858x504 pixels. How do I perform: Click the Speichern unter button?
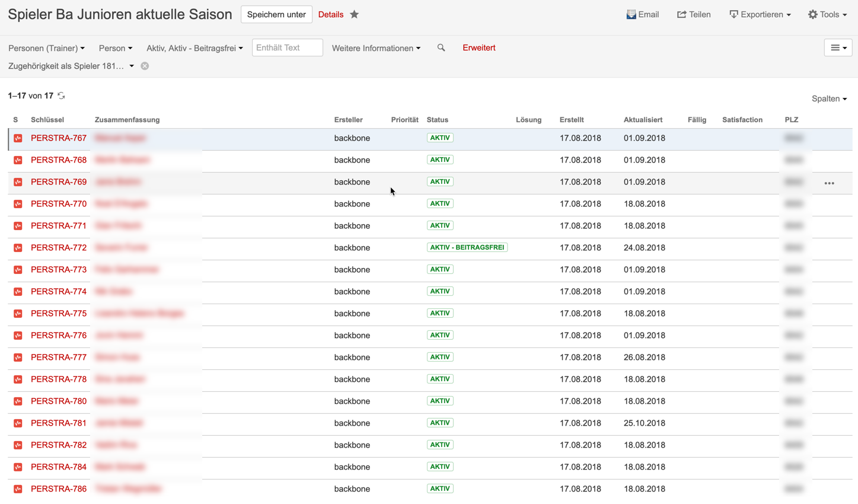[x=276, y=14]
